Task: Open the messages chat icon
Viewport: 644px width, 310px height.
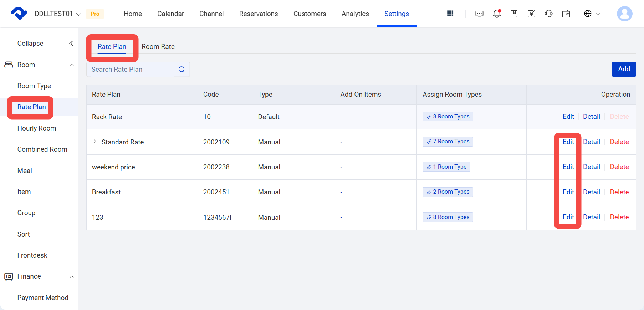Action: (x=479, y=14)
